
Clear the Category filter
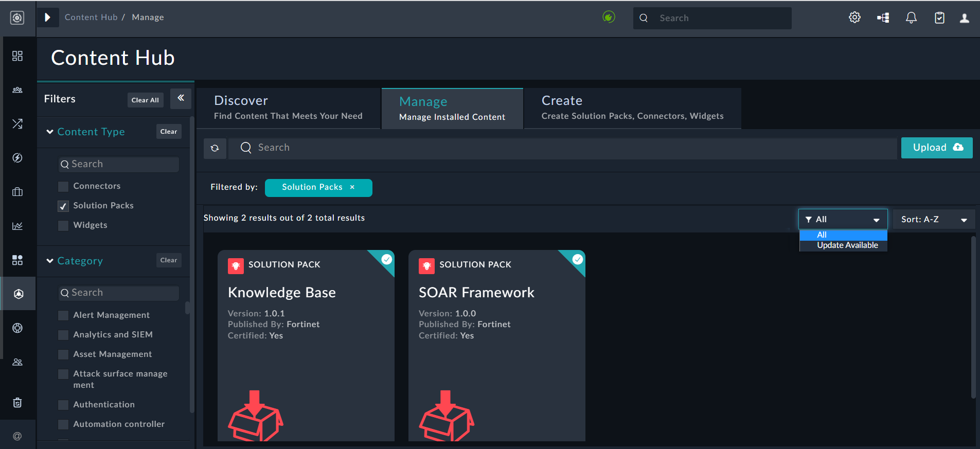[169, 260]
